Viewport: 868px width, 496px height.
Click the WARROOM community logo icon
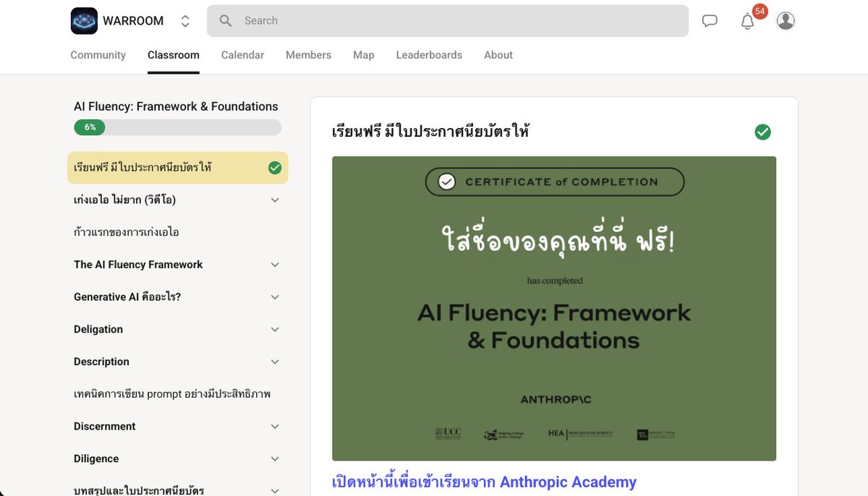point(84,21)
